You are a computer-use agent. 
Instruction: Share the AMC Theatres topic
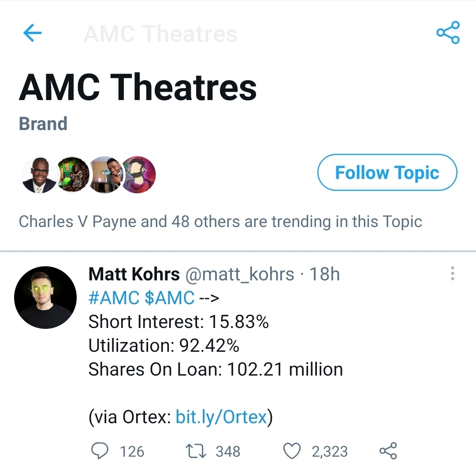(x=448, y=33)
